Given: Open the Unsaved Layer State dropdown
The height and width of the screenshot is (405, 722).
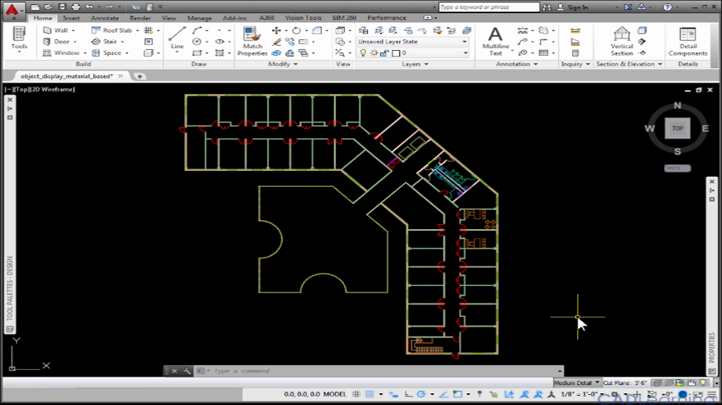Looking at the screenshot, I should click(413, 42).
